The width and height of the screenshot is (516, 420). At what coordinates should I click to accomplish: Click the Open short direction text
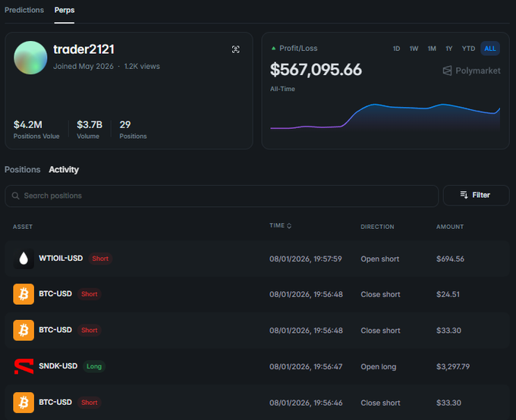tap(379, 259)
